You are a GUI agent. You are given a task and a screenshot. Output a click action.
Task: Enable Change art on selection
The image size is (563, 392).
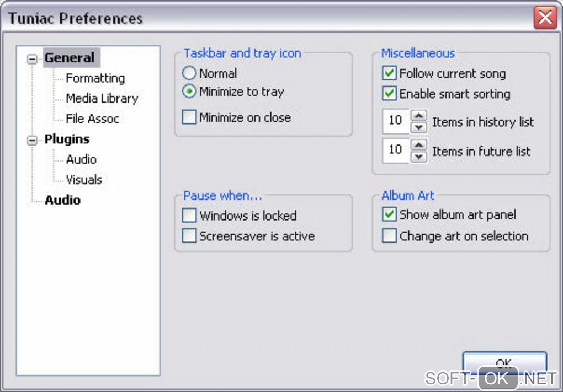tap(389, 236)
